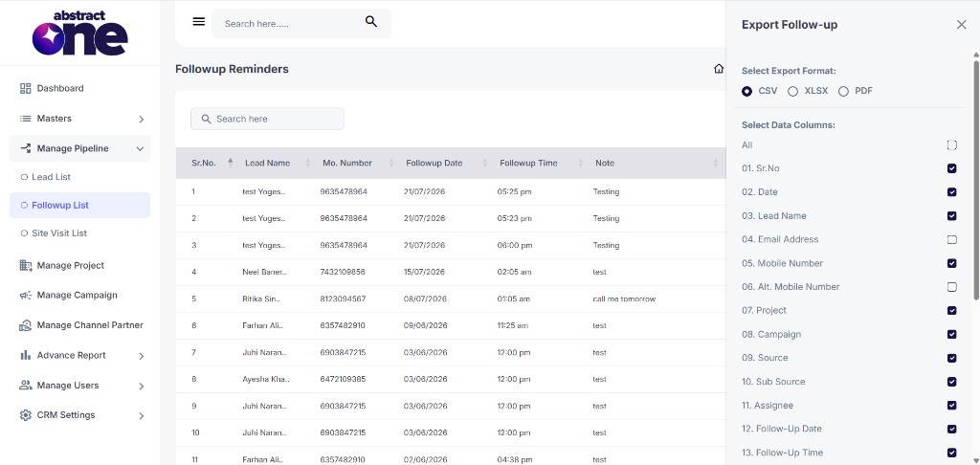Viewport: 980px width, 465px height.
Task: Open Lead List in sidebar
Action: [x=80, y=177]
